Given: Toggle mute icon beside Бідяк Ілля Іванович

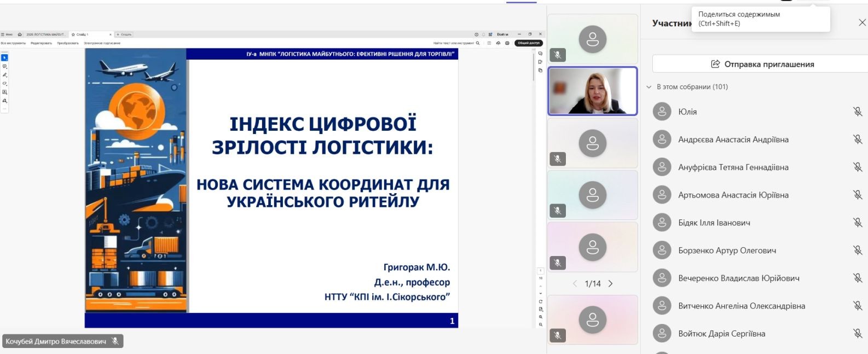Looking at the screenshot, I should [x=857, y=223].
